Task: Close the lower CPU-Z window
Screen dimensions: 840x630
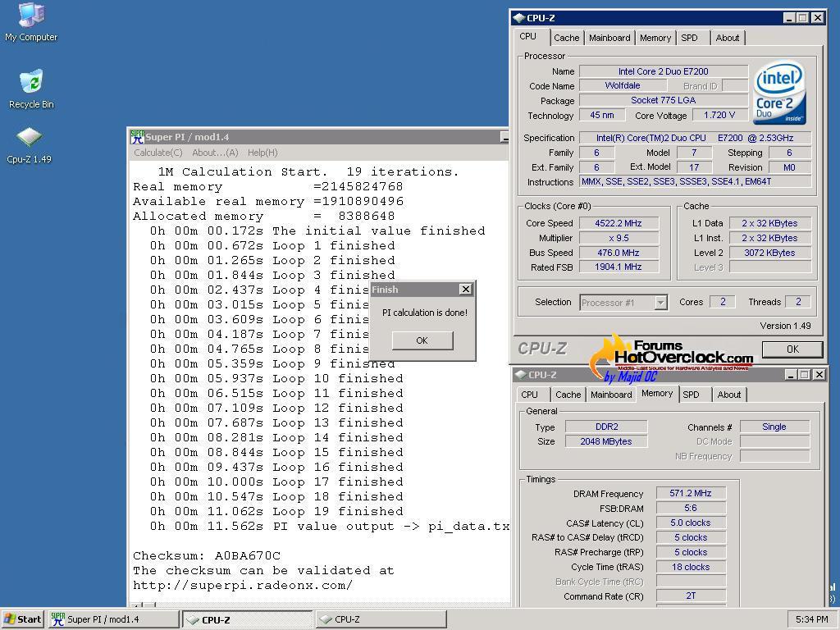Action: [819, 374]
